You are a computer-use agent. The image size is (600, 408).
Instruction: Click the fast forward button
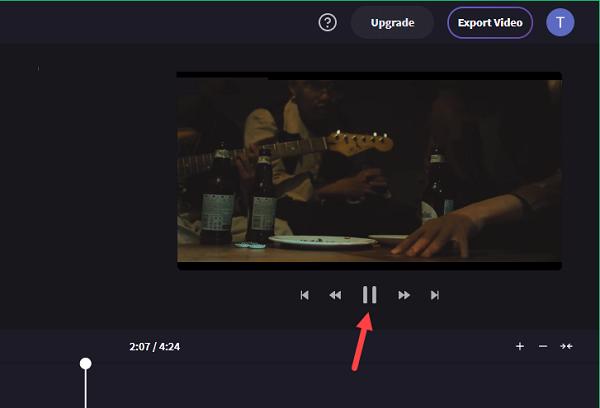404,295
